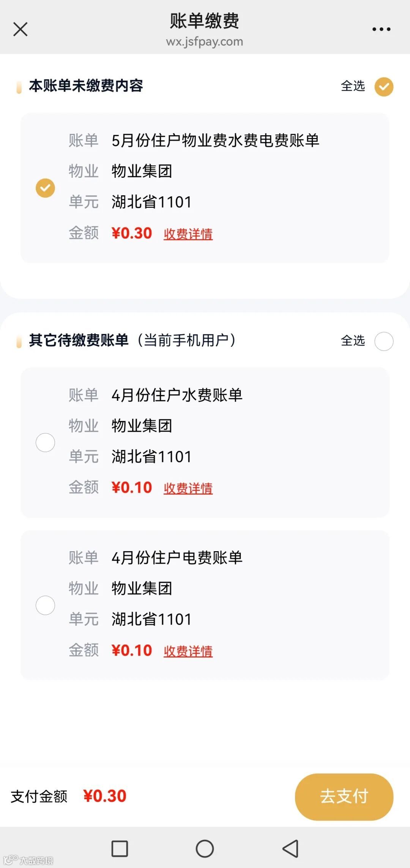The width and height of the screenshot is (410, 868).
Task: Tap the Android home circle icon
Action: click(205, 848)
